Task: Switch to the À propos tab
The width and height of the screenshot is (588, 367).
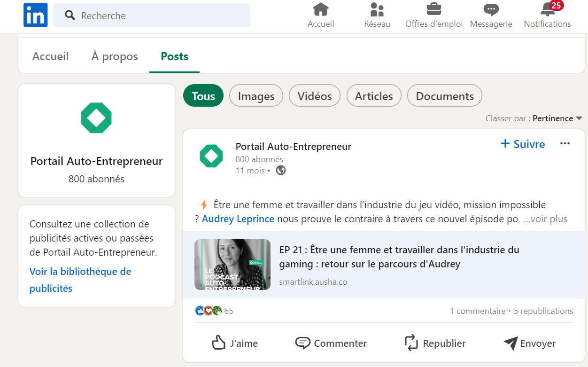Action: point(115,56)
